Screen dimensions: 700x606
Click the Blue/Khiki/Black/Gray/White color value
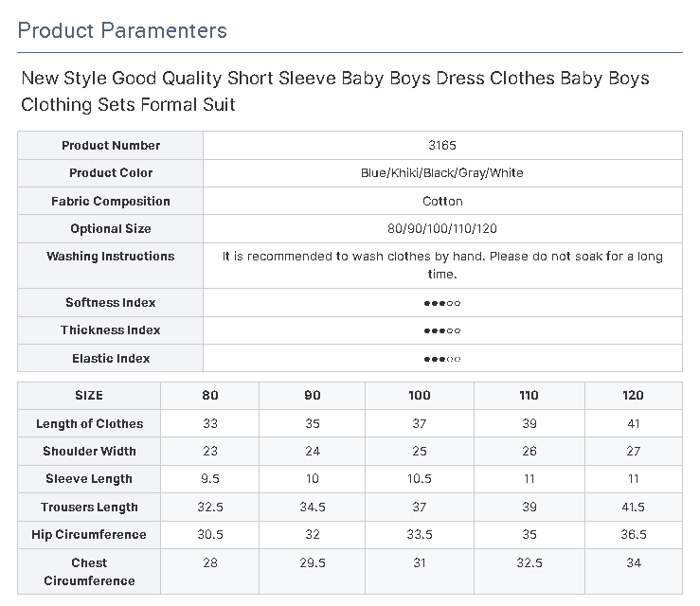tap(442, 173)
